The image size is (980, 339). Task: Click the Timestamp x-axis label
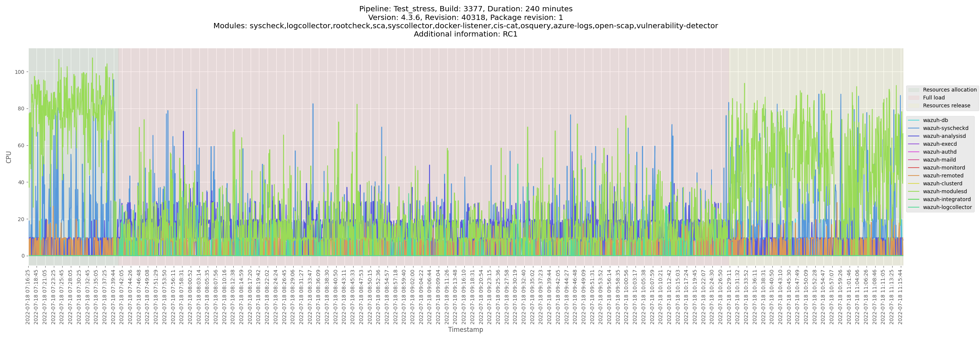tap(465, 330)
